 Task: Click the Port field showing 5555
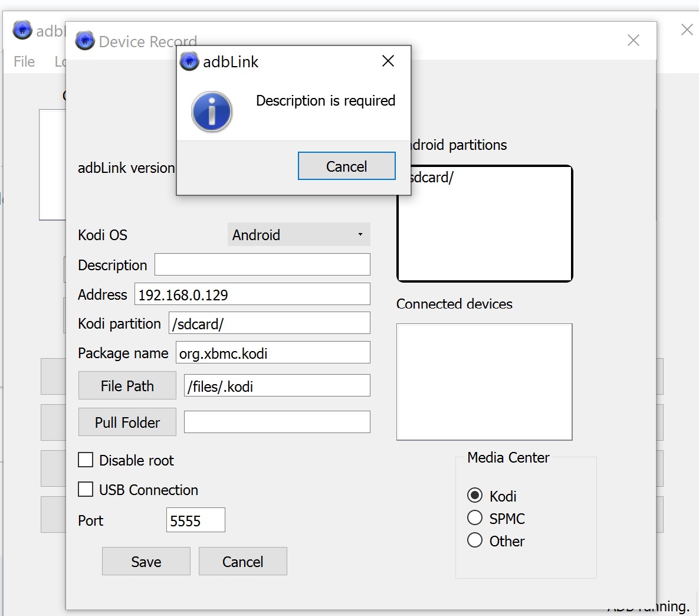point(196,520)
